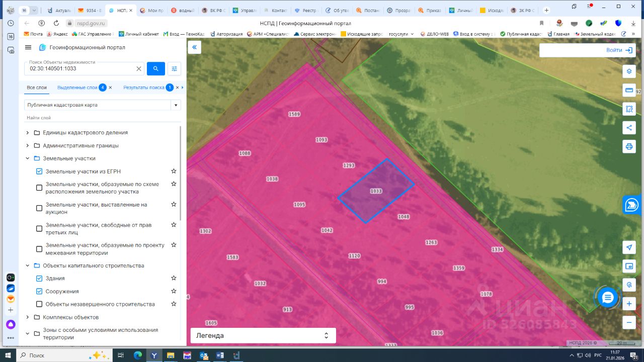This screenshot has width=644, height=362.
Task: Expand Единицы кадастрового деления folder
Action: click(28, 133)
